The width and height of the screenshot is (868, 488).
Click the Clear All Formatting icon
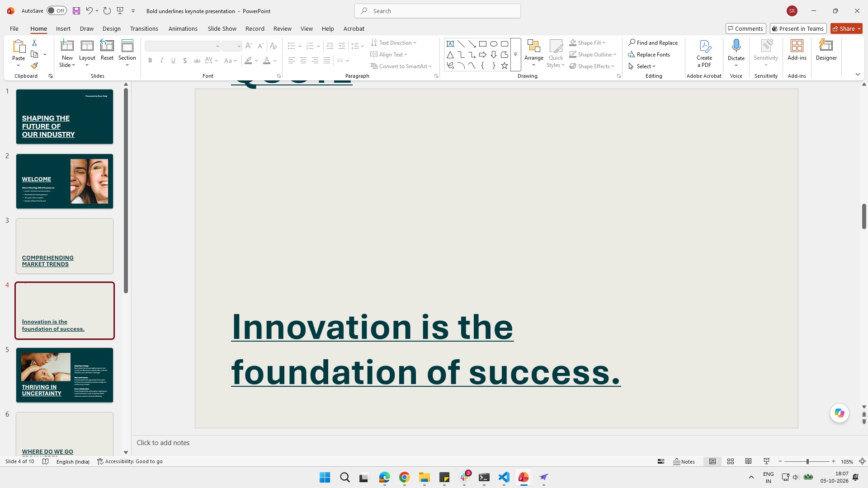point(273,46)
